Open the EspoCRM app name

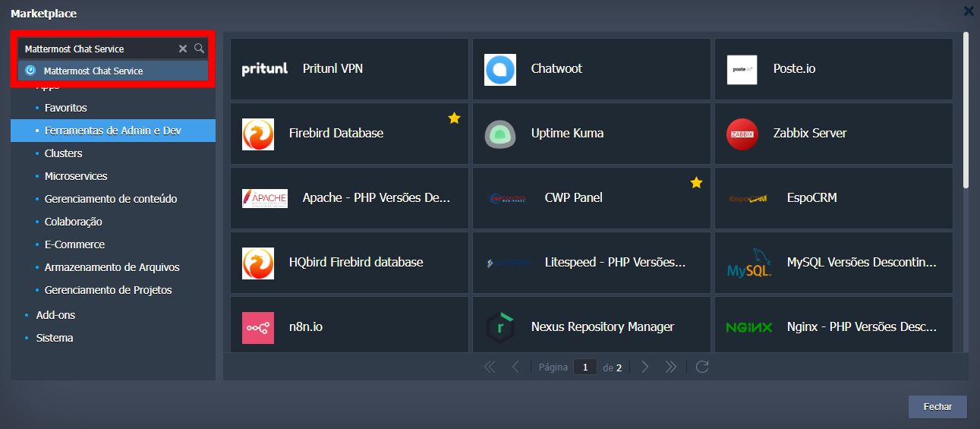click(x=812, y=197)
